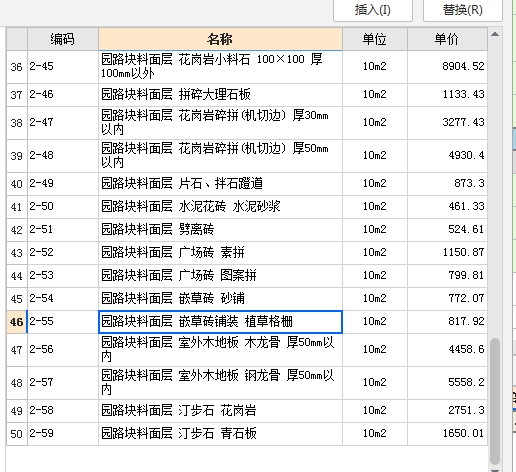
Task: Select code cell 2-45
Action: (x=63, y=67)
